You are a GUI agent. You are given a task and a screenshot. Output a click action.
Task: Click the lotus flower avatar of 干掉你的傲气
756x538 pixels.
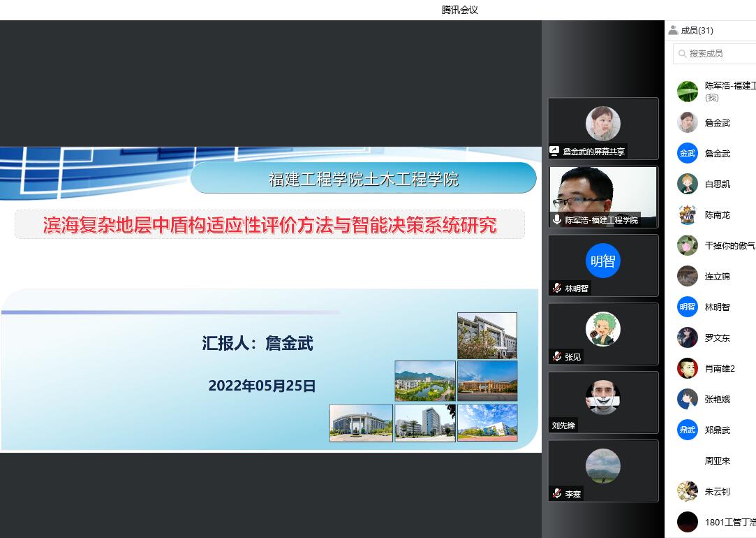pyautogui.click(x=687, y=246)
